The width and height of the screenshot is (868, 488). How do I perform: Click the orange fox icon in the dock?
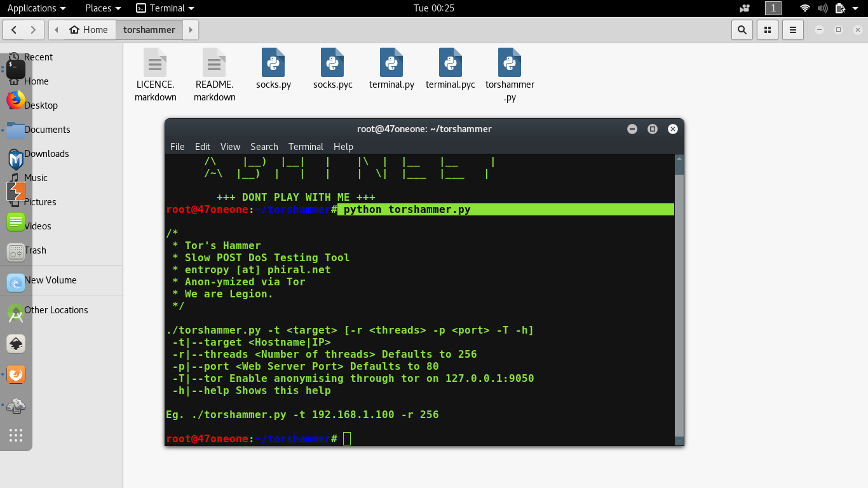click(16, 374)
